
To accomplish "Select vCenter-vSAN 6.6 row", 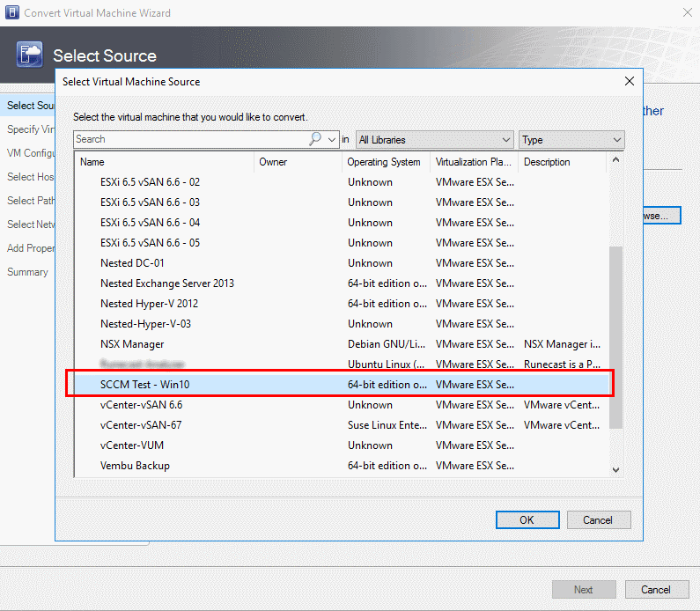I will pos(342,405).
